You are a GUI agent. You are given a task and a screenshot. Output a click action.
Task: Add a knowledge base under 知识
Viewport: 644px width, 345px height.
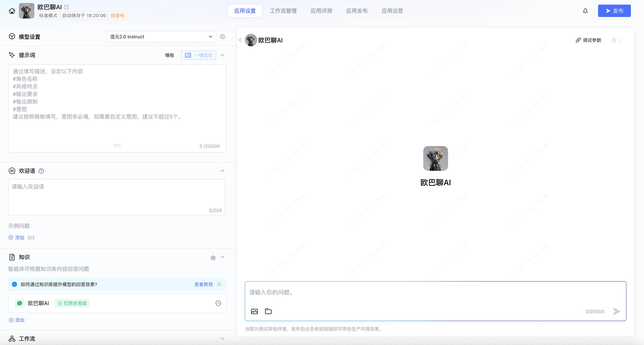pos(17,320)
